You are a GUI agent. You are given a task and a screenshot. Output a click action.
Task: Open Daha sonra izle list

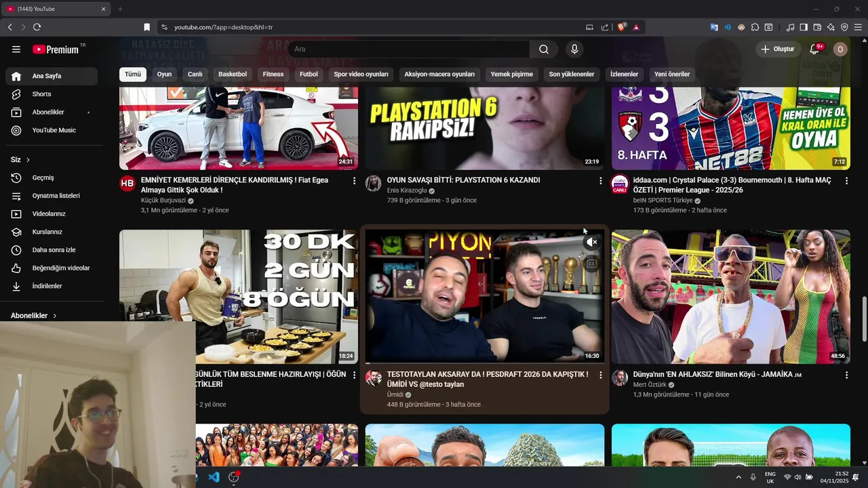pyautogui.click(x=52, y=250)
